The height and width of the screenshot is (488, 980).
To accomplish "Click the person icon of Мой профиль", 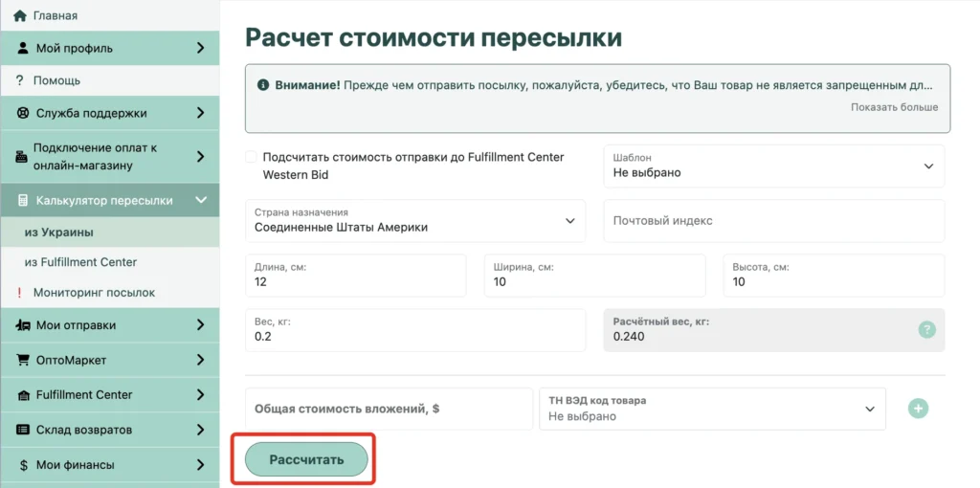I will (23, 48).
